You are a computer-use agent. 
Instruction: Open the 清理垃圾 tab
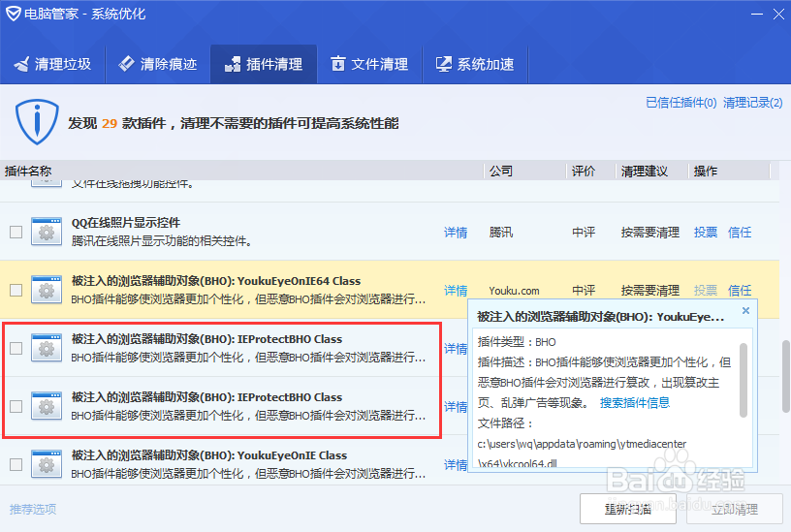(52, 64)
